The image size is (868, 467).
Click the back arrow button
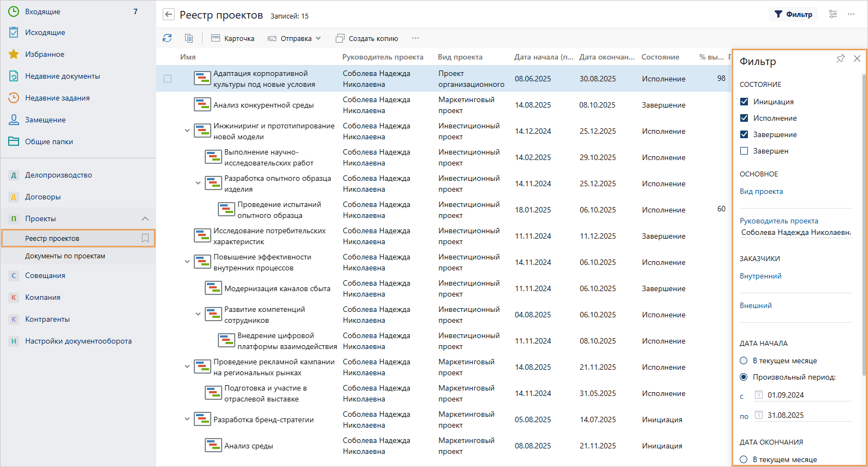[169, 15]
